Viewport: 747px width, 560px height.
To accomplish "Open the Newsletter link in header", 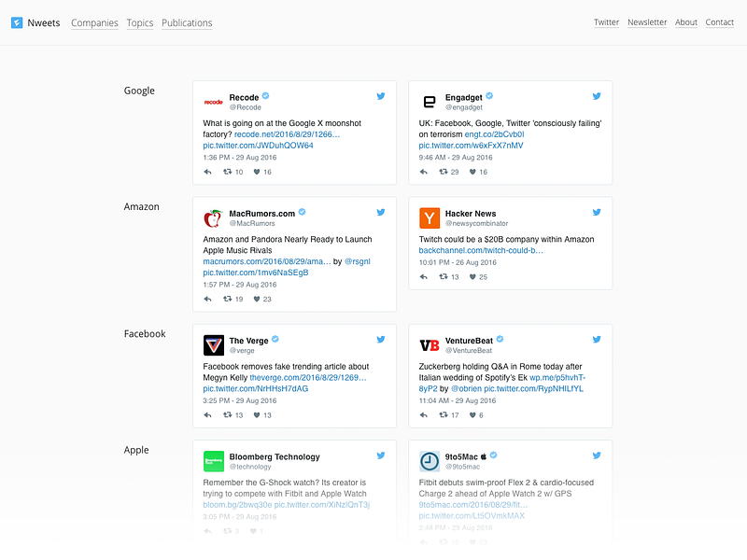I will (x=647, y=22).
